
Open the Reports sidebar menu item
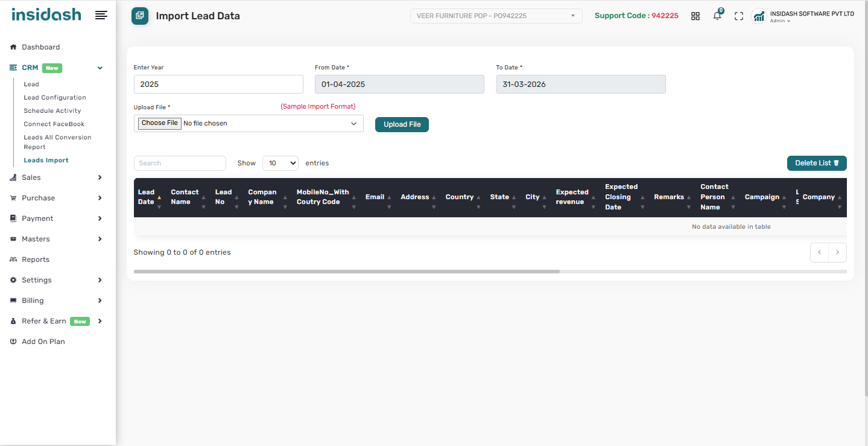click(x=36, y=260)
